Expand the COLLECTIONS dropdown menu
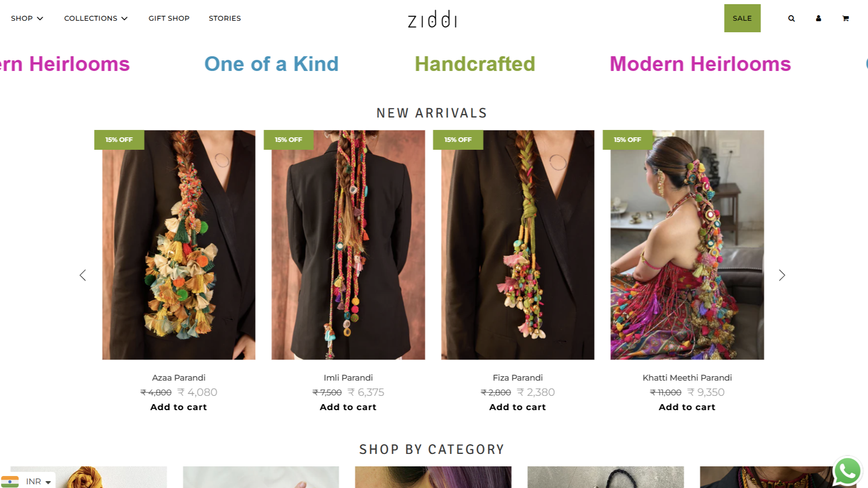The height and width of the screenshot is (488, 868). [96, 18]
